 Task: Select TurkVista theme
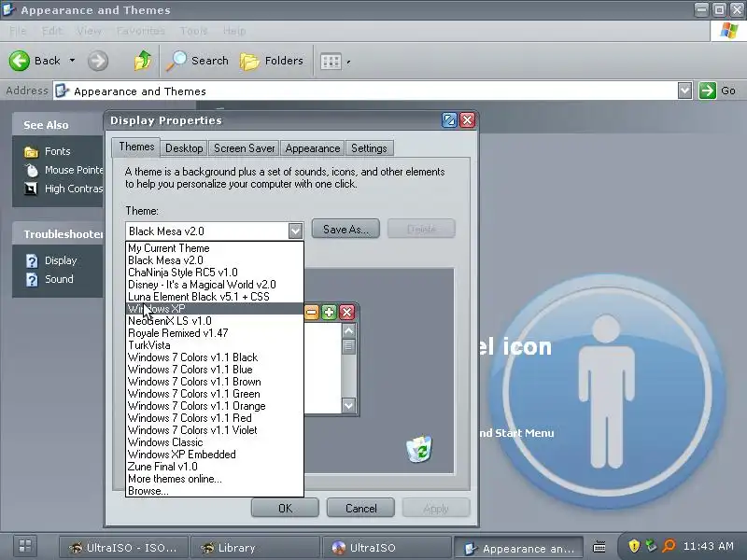pyautogui.click(x=215, y=345)
